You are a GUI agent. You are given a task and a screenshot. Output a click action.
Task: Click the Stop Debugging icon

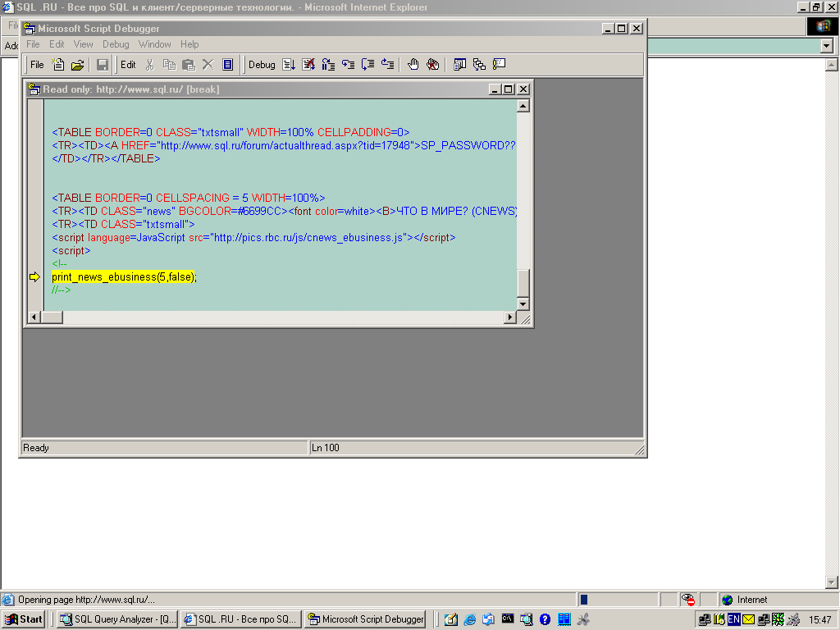pos(308,65)
